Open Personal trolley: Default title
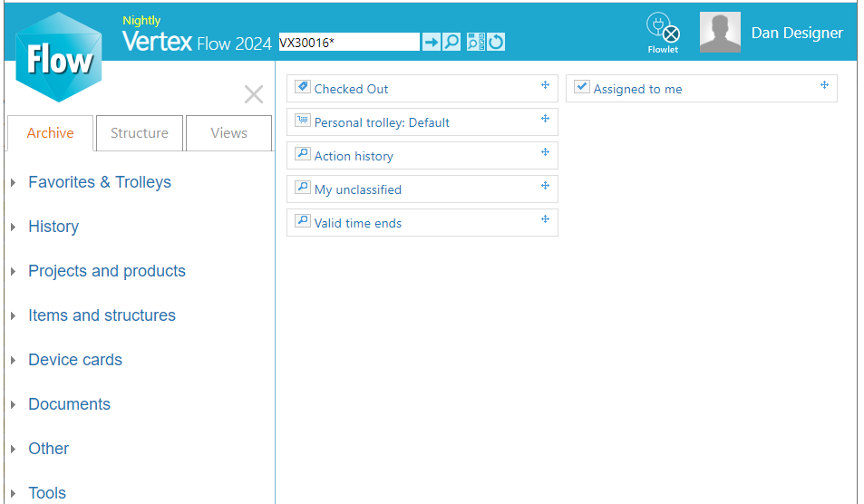Screen dimensions: 864x504 pyautogui.click(x=382, y=123)
